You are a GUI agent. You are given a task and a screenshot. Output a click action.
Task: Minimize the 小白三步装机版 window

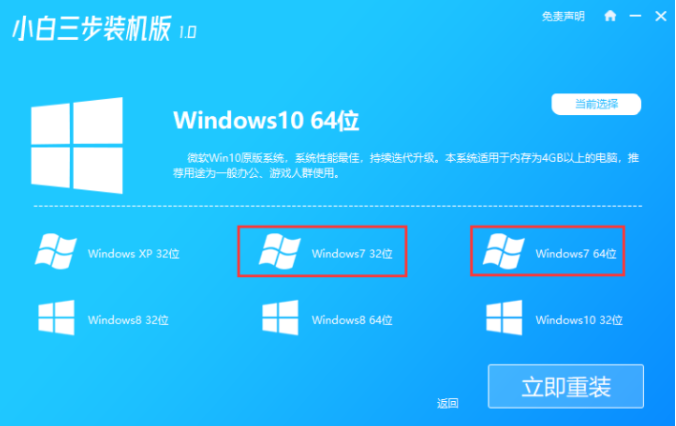635,16
